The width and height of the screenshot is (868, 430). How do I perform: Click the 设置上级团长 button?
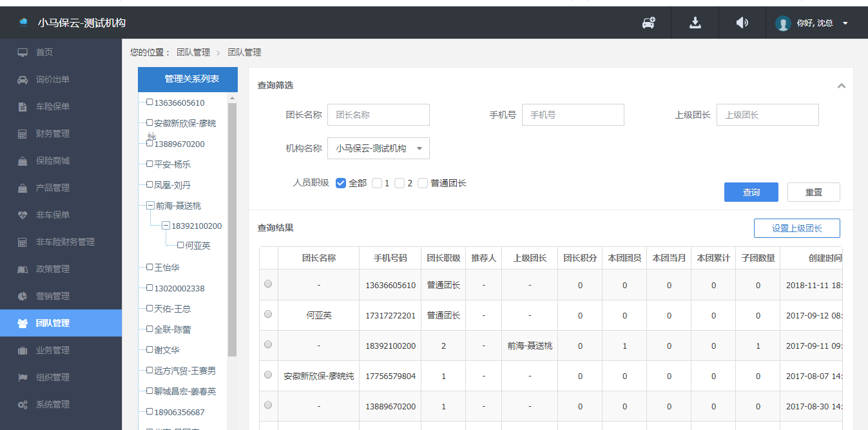(796, 228)
